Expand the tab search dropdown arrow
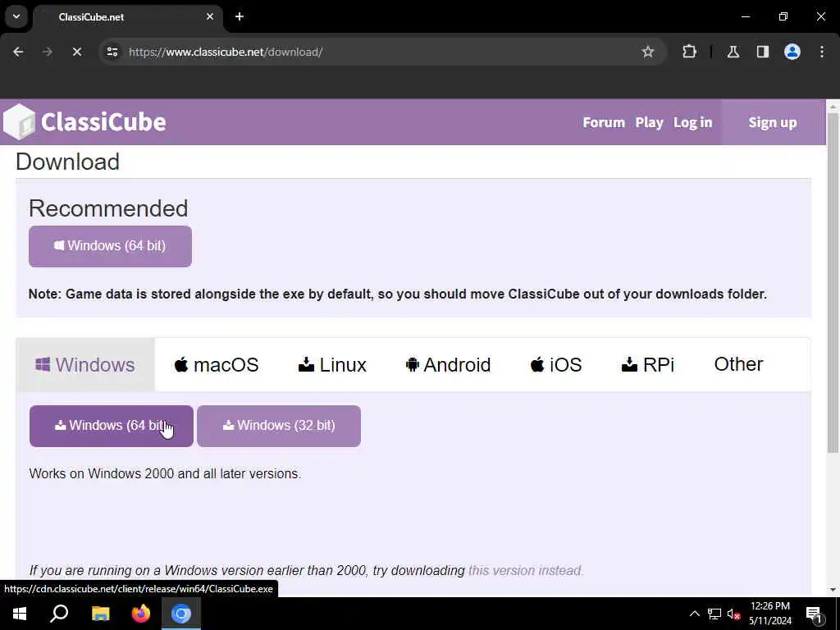The height and width of the screenshot is (630, 840). 16,16
